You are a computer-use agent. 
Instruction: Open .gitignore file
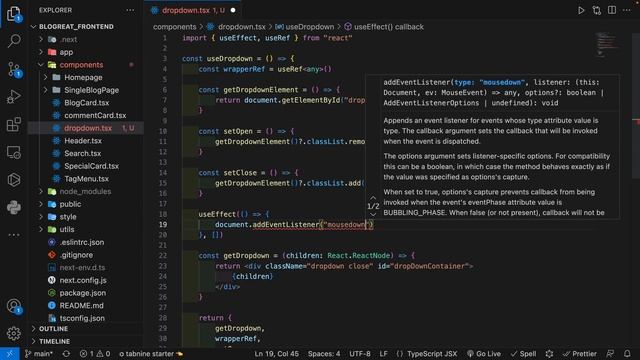[76, 255]
